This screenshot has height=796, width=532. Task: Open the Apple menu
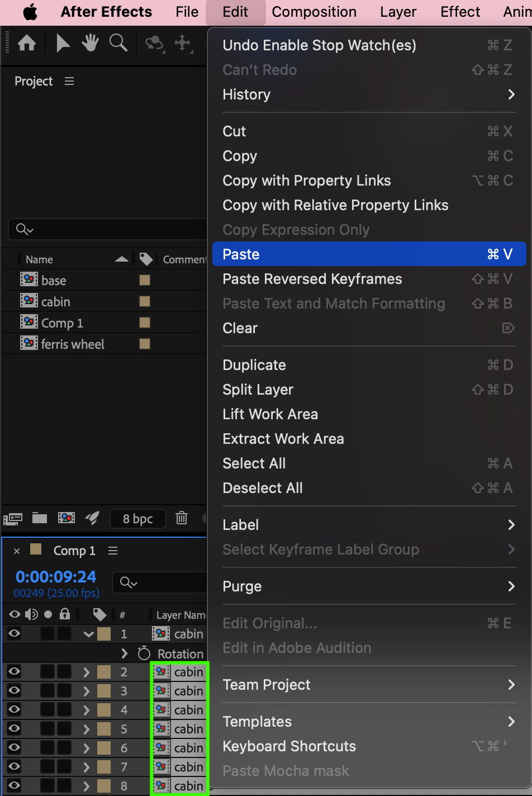pos(30,12)
